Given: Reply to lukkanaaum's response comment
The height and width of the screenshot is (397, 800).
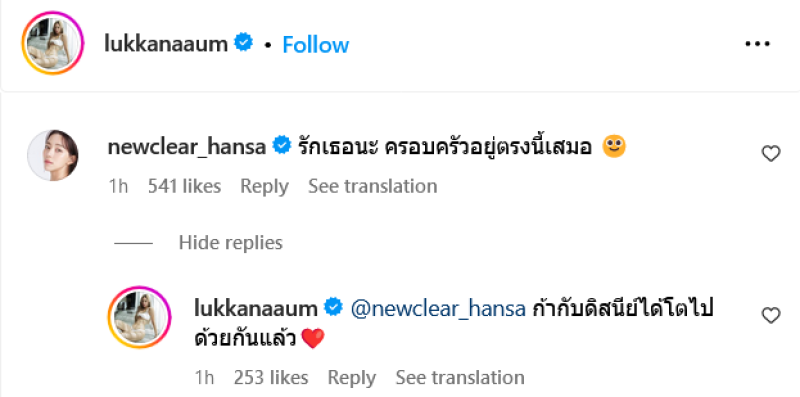Looking at the screenshot, I should [352, 378].
